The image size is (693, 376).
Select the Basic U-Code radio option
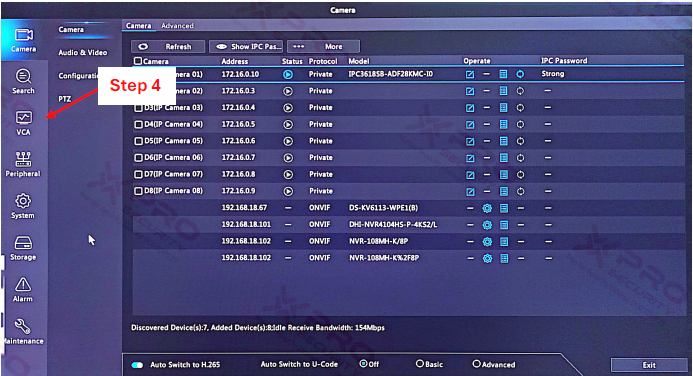click(420, 364)
